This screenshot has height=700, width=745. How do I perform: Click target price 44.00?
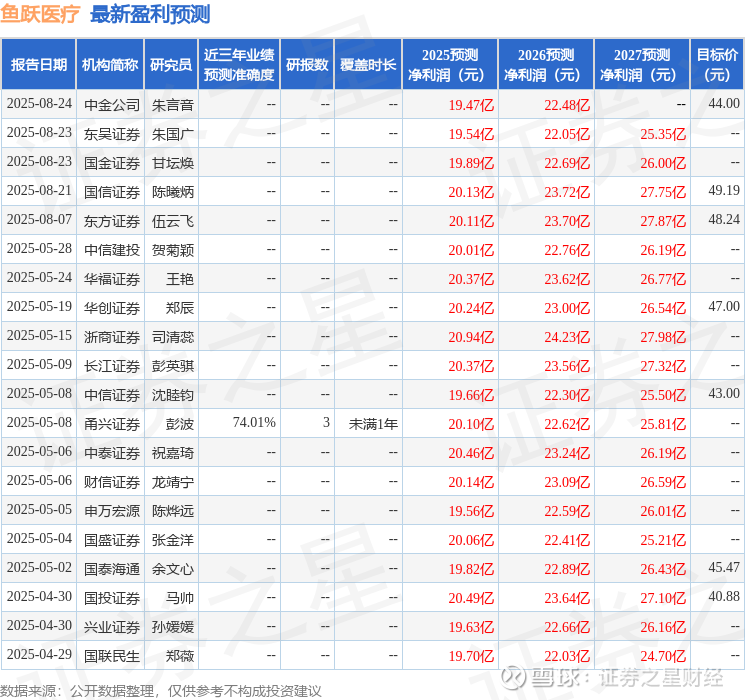click(724, 104)
